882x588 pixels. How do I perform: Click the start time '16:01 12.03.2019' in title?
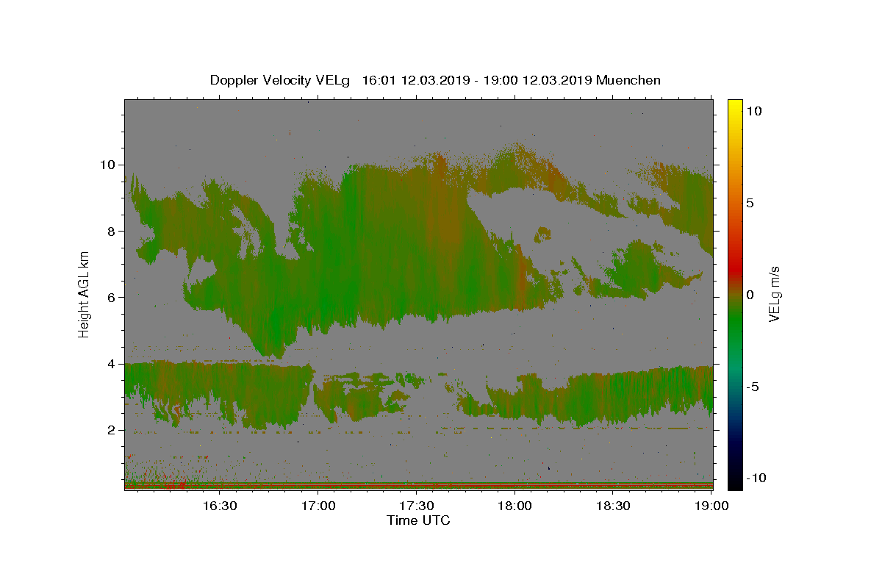tap(415, 80)
